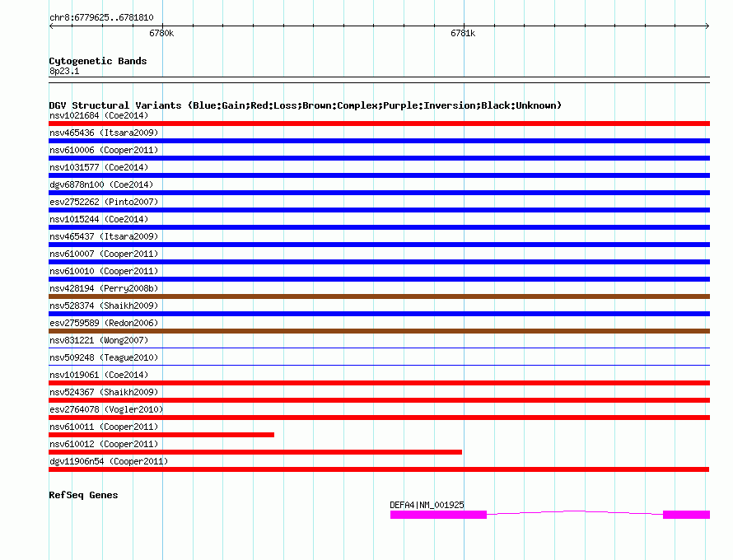Select the blue nsv528374 variant bar
This screenshot has height=560, width=733.
[379, 314]
